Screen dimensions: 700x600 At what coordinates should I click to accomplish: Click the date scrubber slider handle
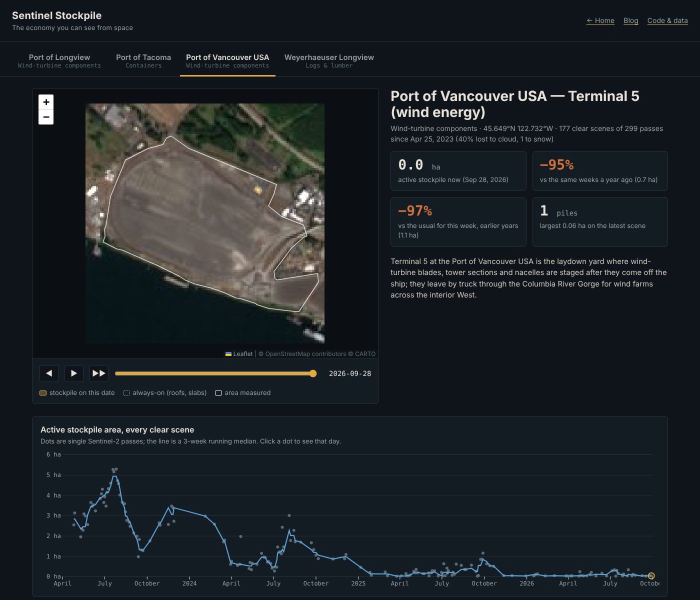click(x=313, y=373)
